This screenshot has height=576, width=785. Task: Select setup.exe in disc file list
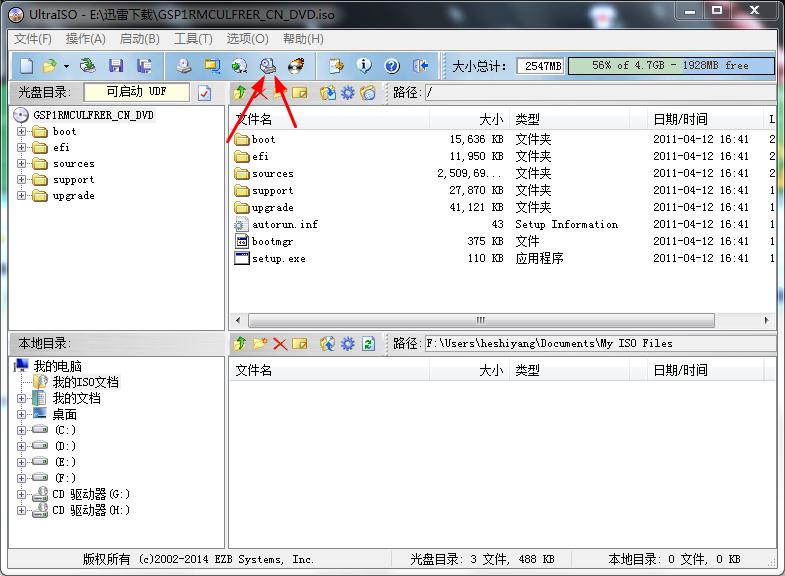pos(279,259)
